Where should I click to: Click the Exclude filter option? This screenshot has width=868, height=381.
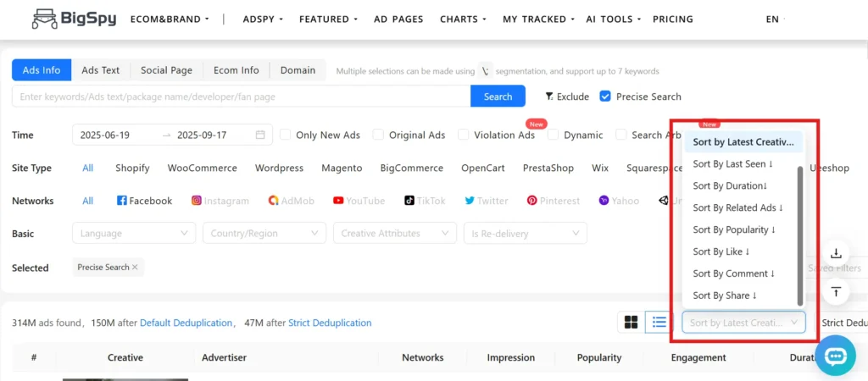(x=567, y=97)
